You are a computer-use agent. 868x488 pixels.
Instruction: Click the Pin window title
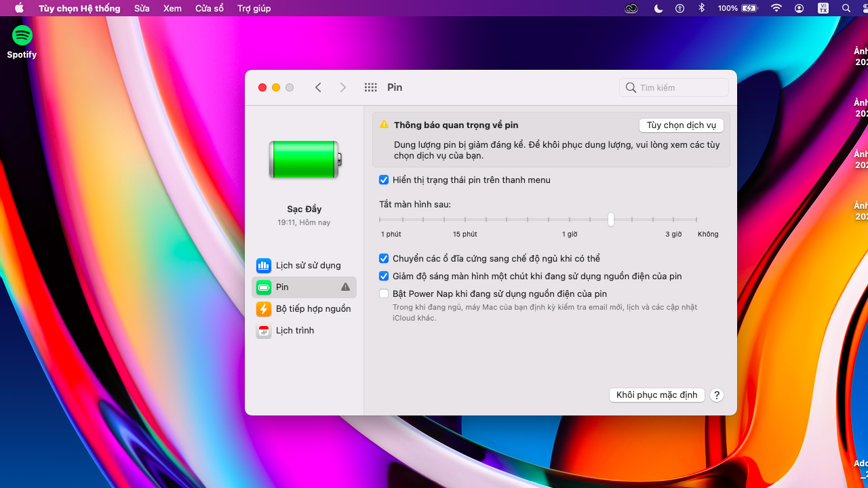click(395, 87)
